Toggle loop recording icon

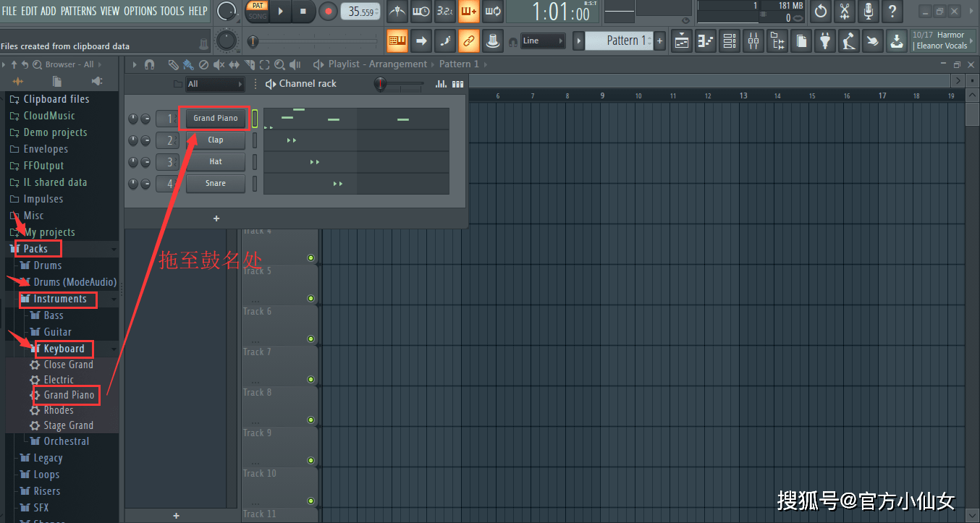point(492,12)
